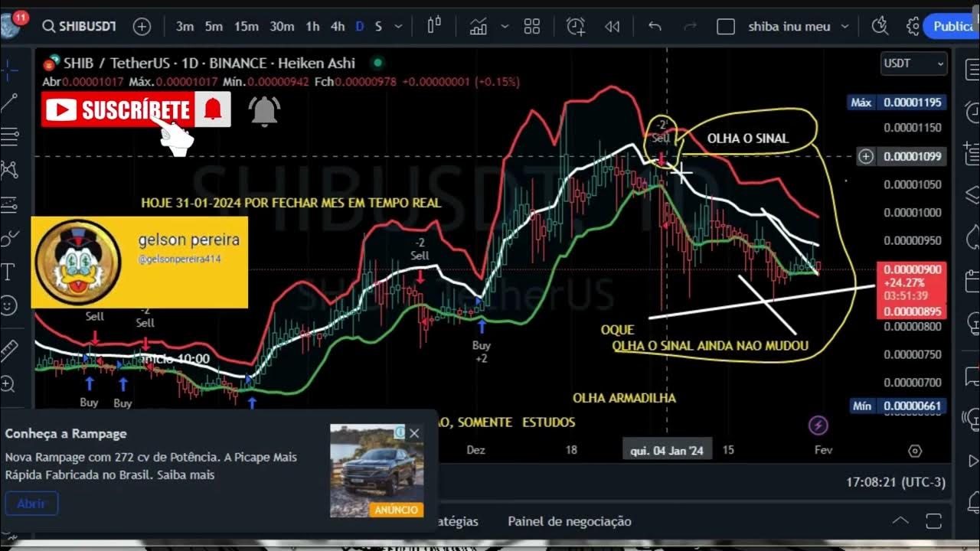
Task: Open the Painel de negociação tab
Action: [x=570, y=521]
